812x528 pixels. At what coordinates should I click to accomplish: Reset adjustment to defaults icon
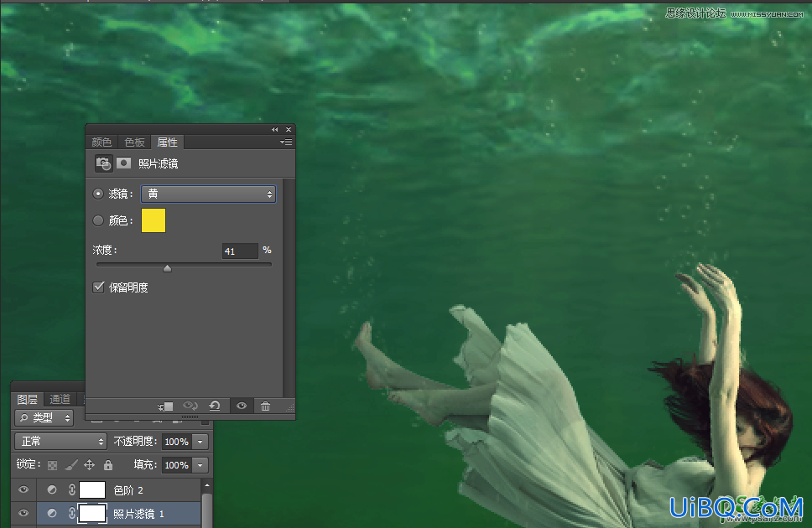coord(215,406)
